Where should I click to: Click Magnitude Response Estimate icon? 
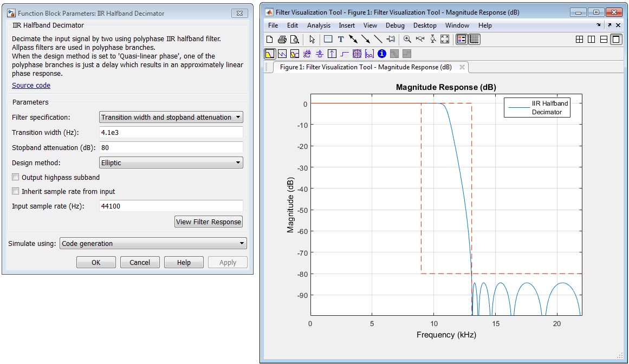pyautogui.click(x=394, y=54)
